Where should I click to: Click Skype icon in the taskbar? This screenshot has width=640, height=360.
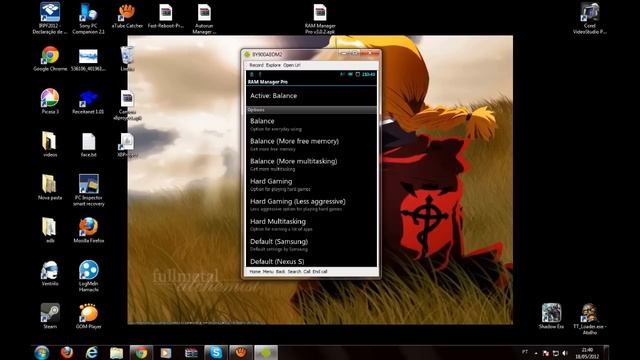(x=216, y=353)
